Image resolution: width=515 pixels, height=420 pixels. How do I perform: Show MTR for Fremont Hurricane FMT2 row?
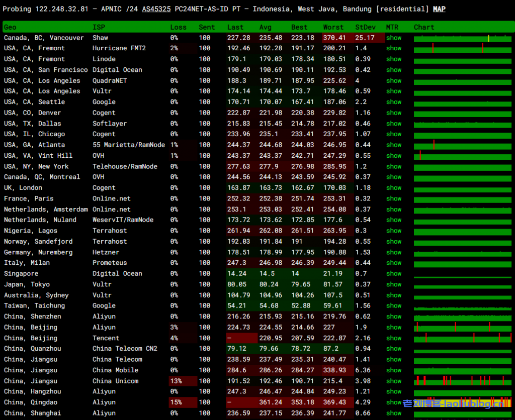[394, 48]
